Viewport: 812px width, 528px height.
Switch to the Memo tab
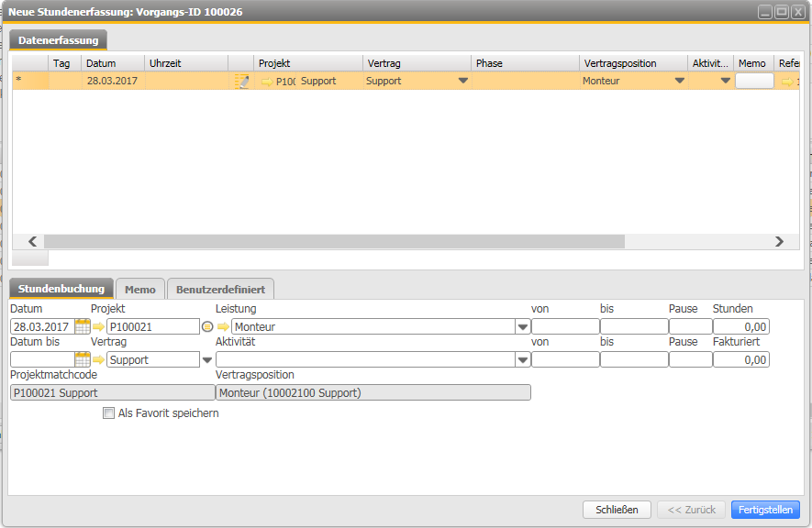[140, 289]
